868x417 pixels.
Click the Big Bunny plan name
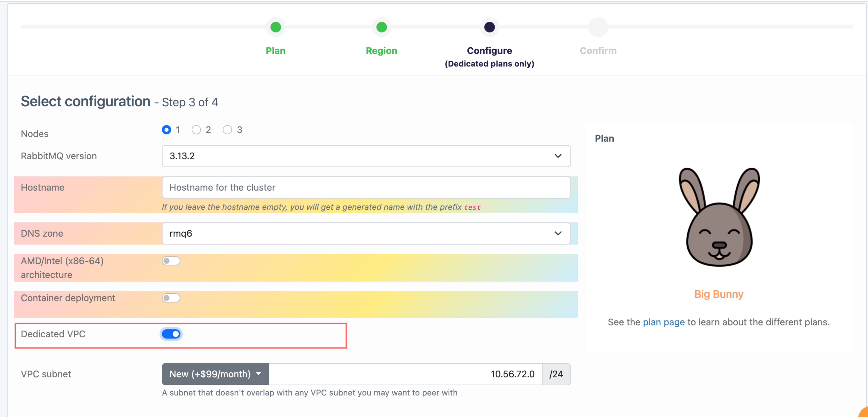click(x=719, y=294)
